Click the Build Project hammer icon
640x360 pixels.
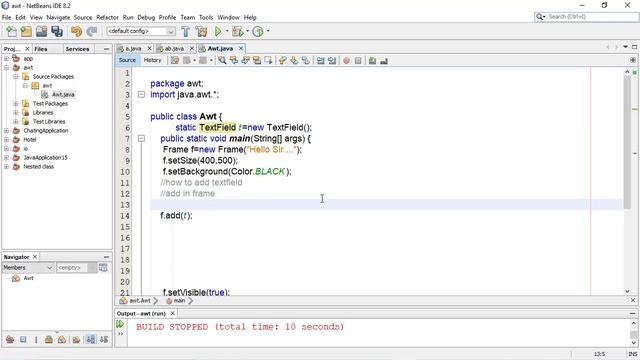(186, 31)
